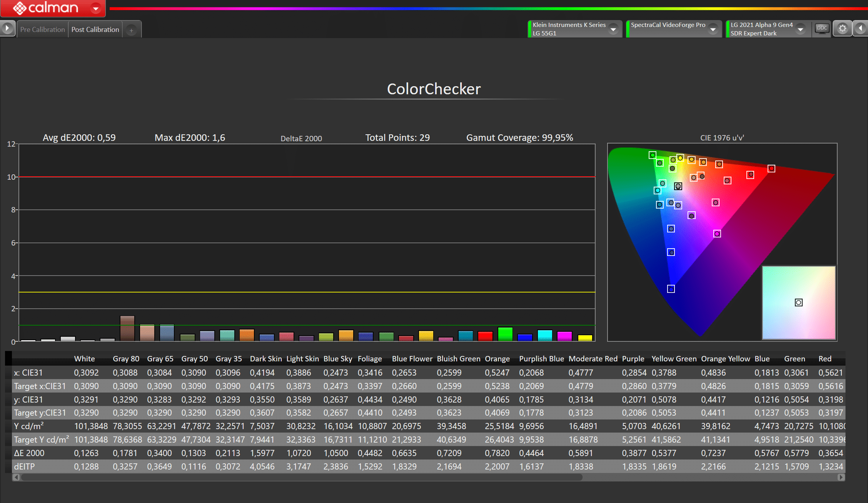Click the table's horizontal scrollbar left arrow

16,477
